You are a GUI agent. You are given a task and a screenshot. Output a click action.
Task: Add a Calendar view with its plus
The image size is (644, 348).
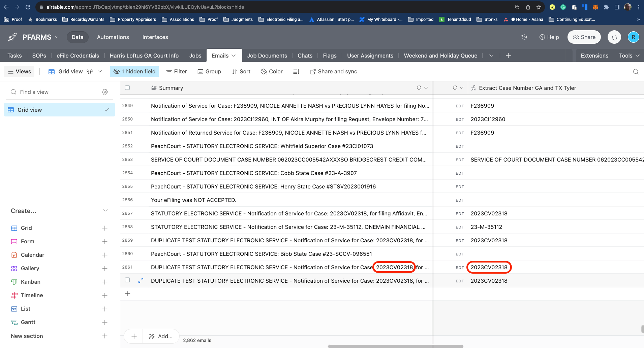[x=105, y=255]
